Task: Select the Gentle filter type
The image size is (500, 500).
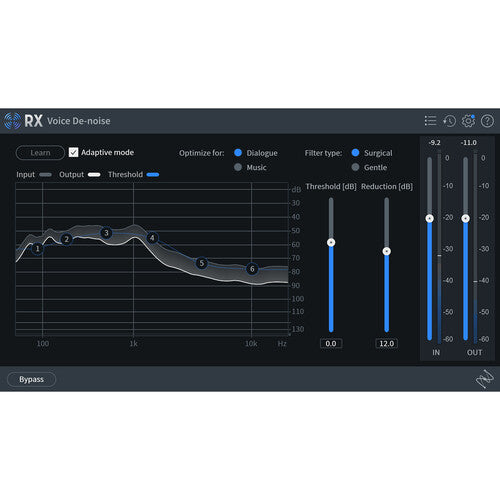Action: (355, 167)
